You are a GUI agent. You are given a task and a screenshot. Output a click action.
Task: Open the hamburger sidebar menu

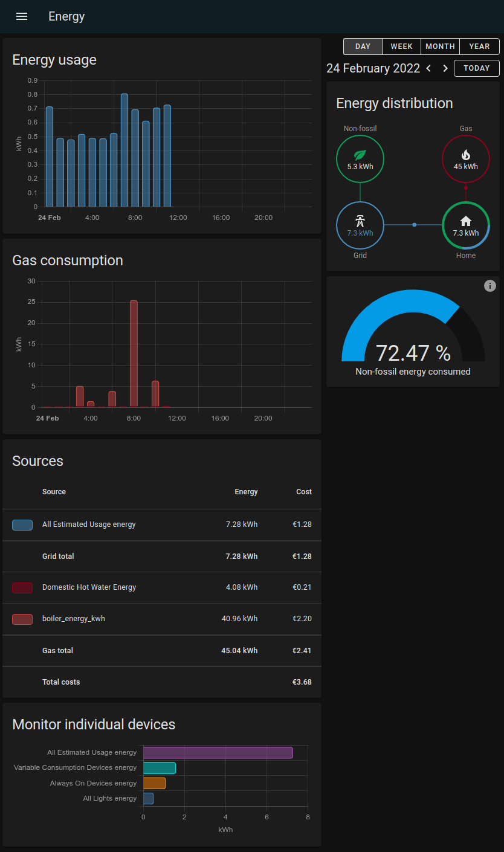click(22, 16)
